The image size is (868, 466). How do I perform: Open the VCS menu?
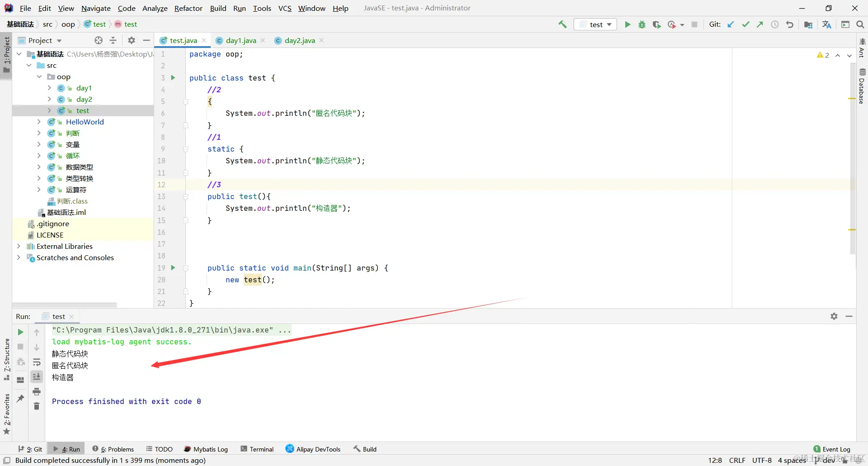click(285, 8)
